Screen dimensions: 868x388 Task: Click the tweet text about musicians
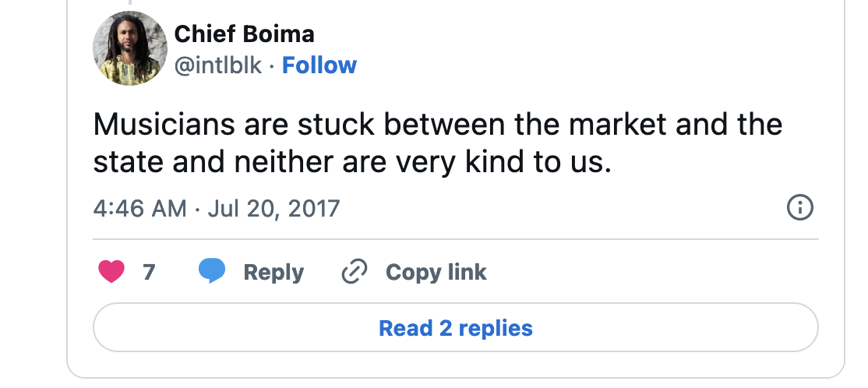tap(437, 125)
